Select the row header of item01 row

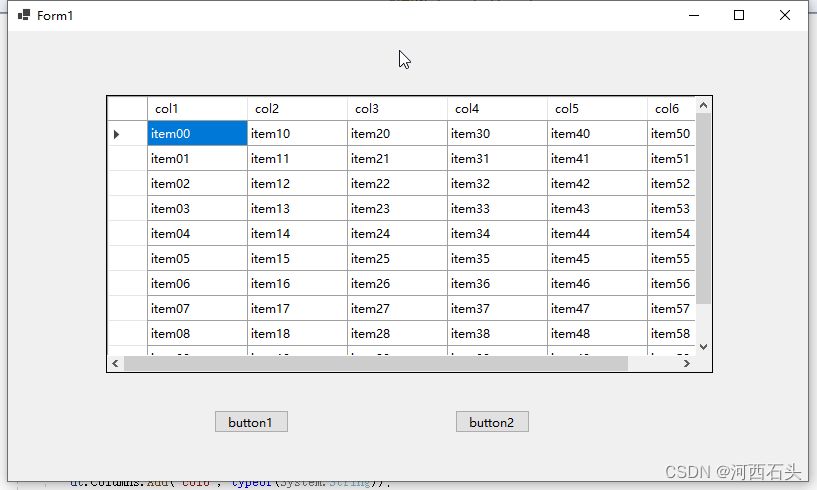[127, 158]
